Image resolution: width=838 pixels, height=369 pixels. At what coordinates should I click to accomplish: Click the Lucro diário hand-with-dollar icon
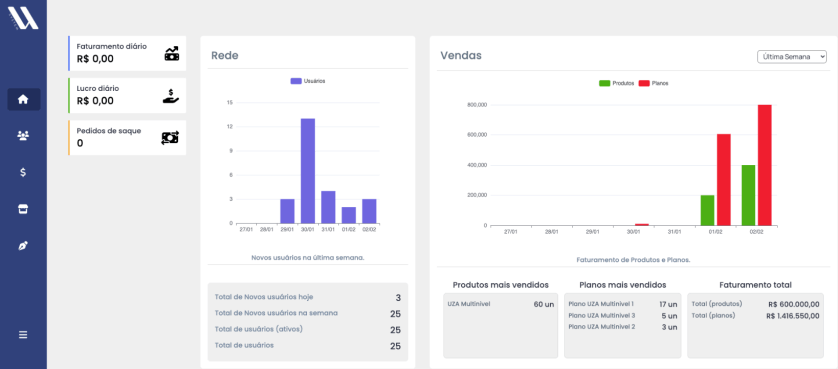click(171, 96)
